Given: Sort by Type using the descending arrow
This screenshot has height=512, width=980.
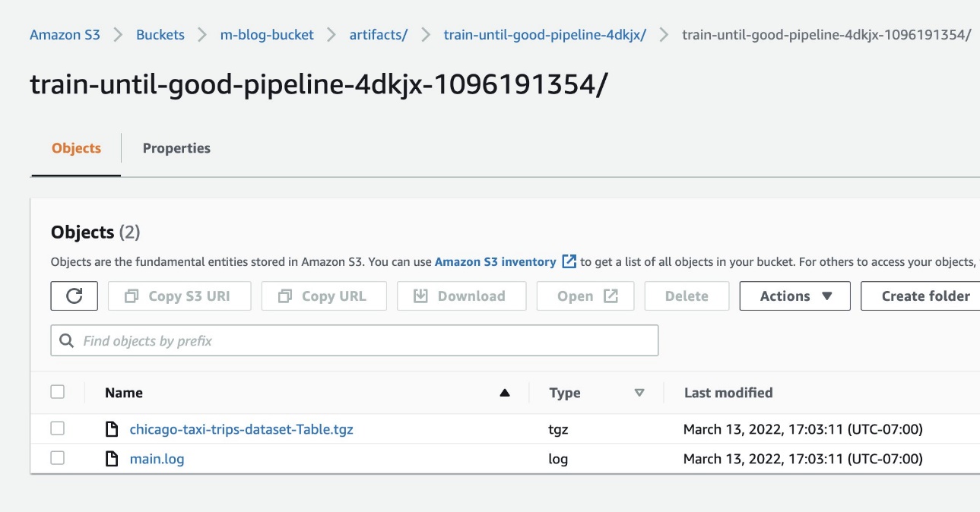Looking at the screenshot, I should [x=639, y=393].
